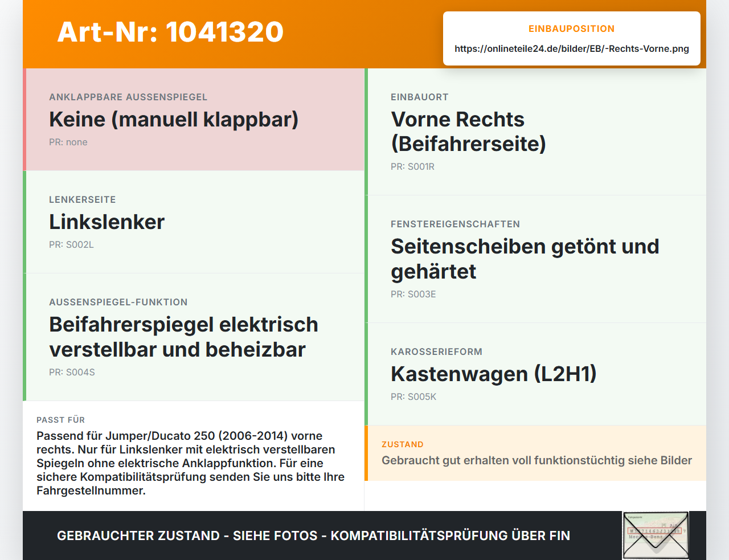
Task: Click PR code S005K
Action: pos(413,397)
